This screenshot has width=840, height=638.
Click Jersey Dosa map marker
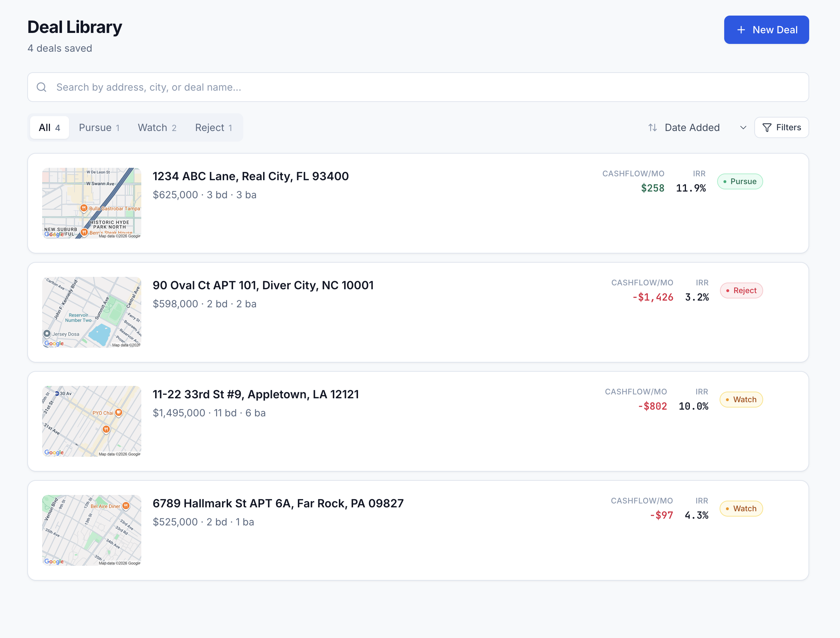pyautogui.click(x=47, y=334)
